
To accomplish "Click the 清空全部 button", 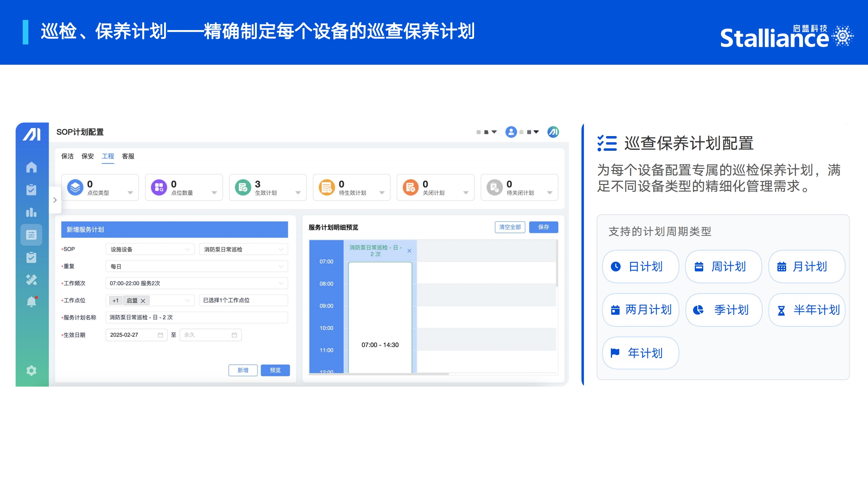I will click(510, 227).
